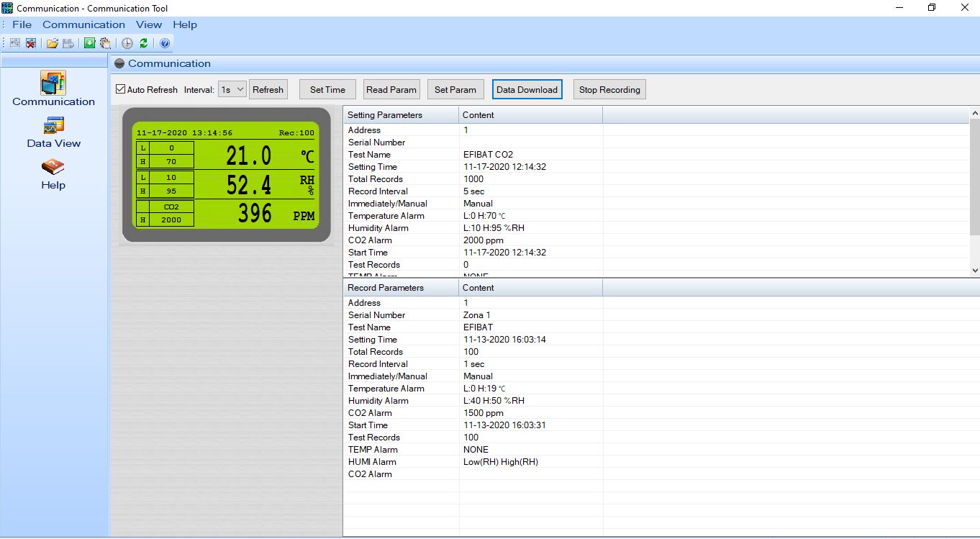The width and height of the screenshot is (980, 539).
Task: Select the 'L:40 H:50 %RH' humidity alarm value
Action: coord(494,401)
